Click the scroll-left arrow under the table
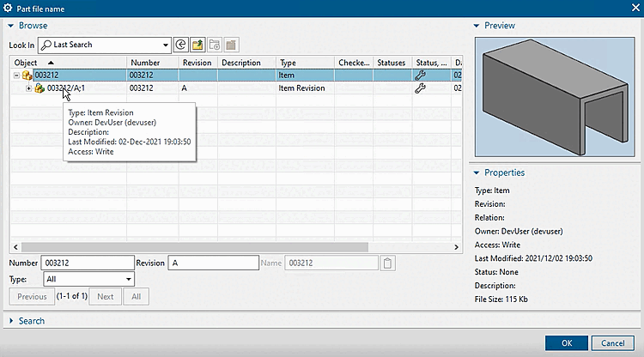This screenshot has height=357, width=644. (15, 247)
